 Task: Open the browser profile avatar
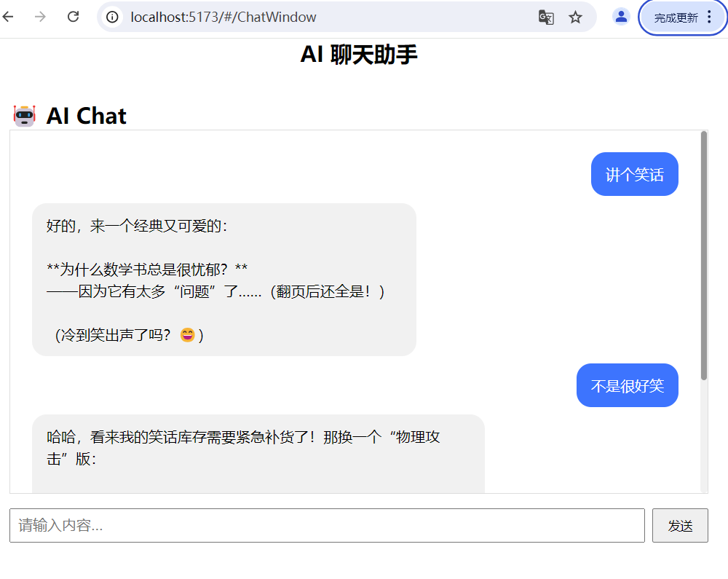pyautogui.click(x=621, y=17)
